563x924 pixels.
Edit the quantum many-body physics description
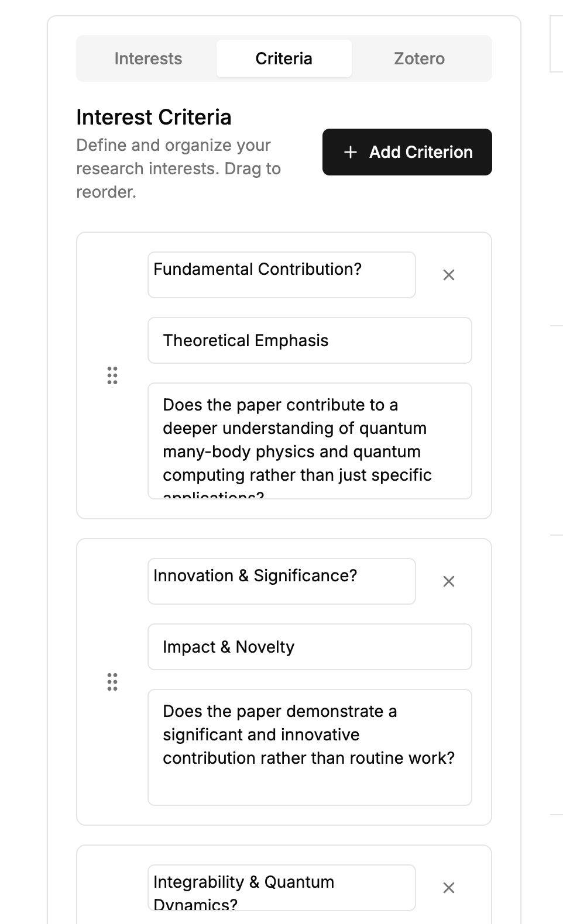point(310,440)
